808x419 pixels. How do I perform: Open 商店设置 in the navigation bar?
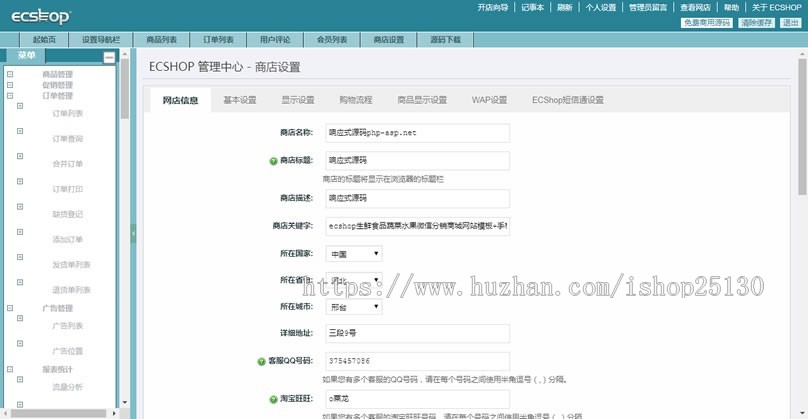[x=389, y=40]
